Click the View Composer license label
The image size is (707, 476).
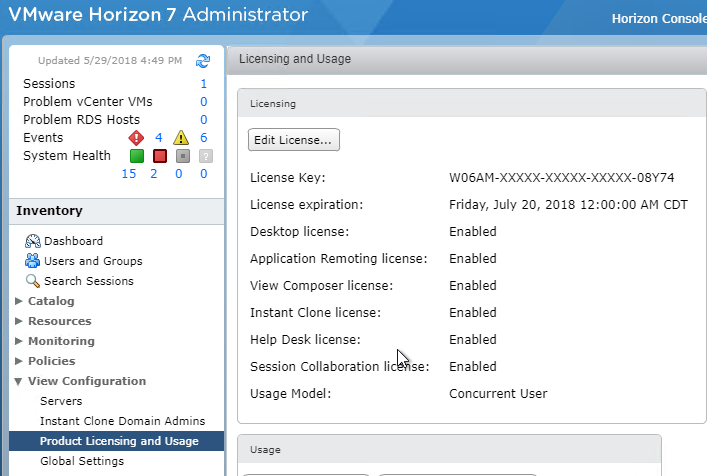click(321, 285)
